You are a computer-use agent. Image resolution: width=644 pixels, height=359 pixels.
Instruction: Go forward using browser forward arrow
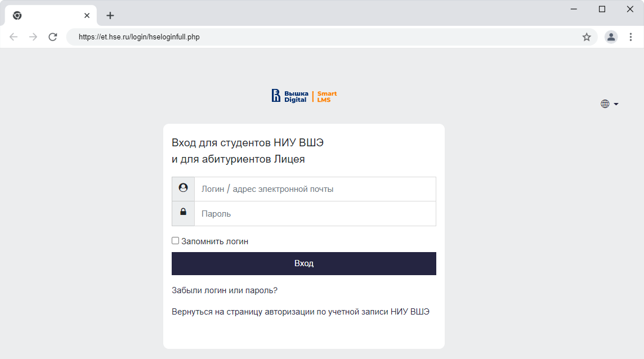[33, 37]
